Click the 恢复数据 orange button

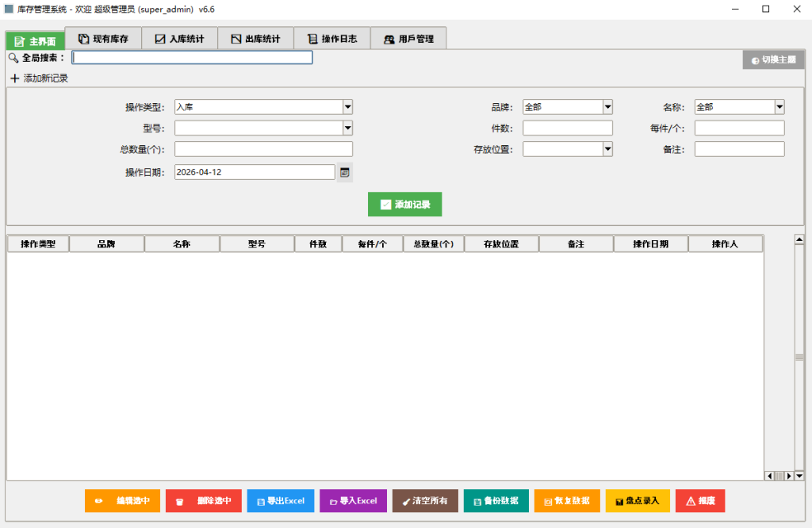[567, 500]
